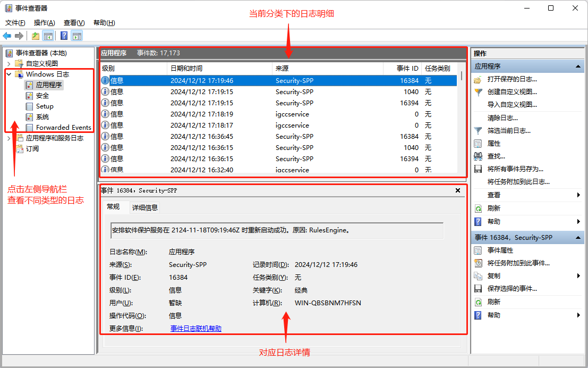588x368 pixels.
Task: Select event row dated 2024/12/12 17:19:46
Action: 278,81
